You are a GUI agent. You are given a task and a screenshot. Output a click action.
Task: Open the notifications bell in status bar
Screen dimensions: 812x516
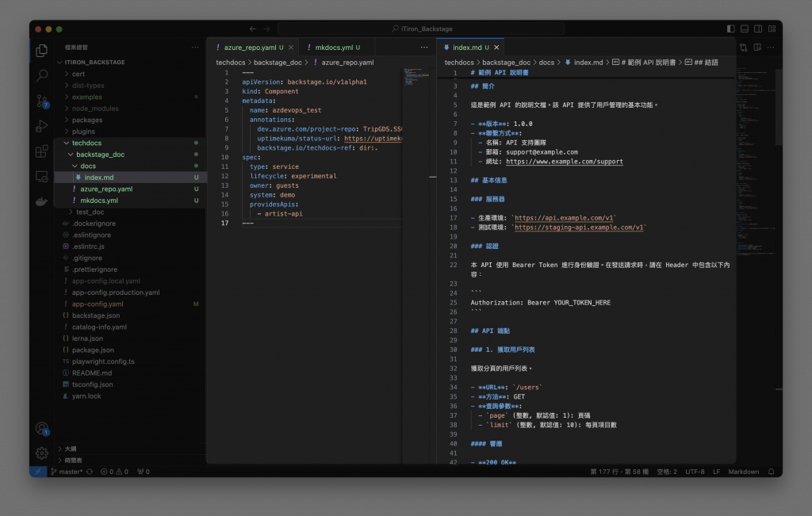click(x=771, y=472)
